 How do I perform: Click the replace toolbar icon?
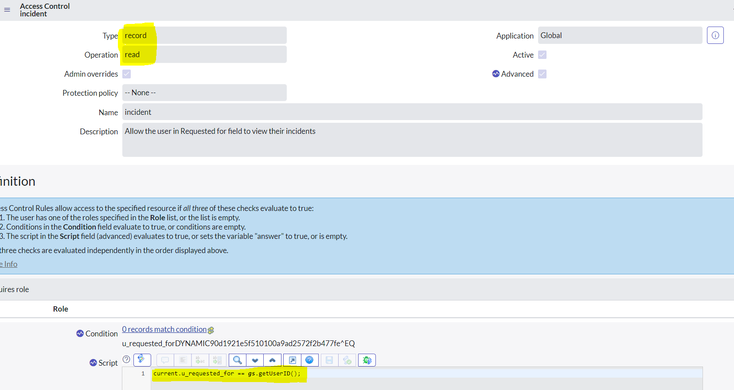(200, 360)
